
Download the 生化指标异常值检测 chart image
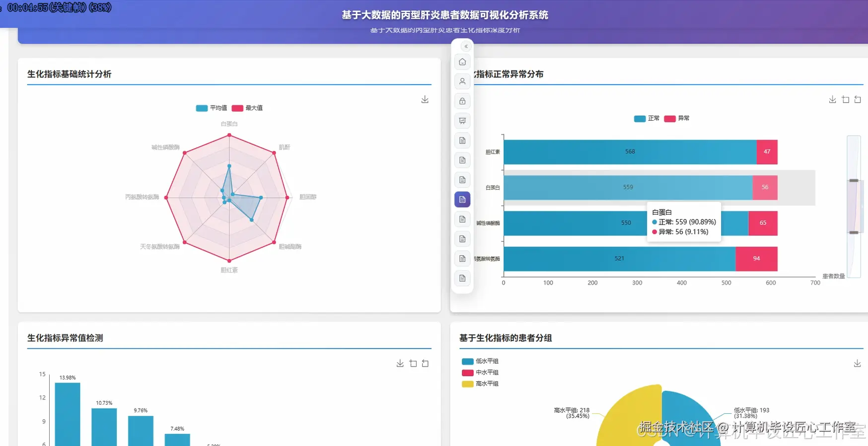[x=400, y=364]
